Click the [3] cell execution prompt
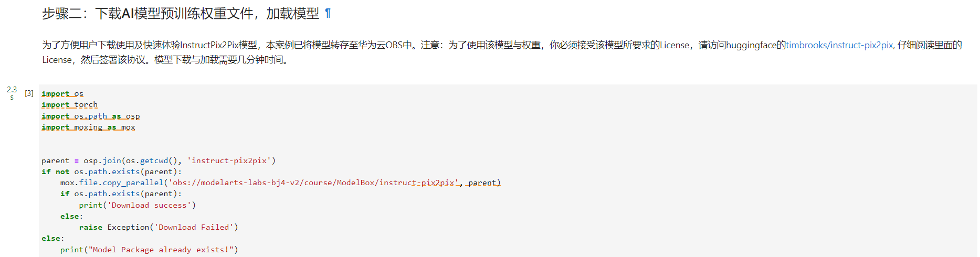This screenshot has height=257, width=980. pos(29,93)
